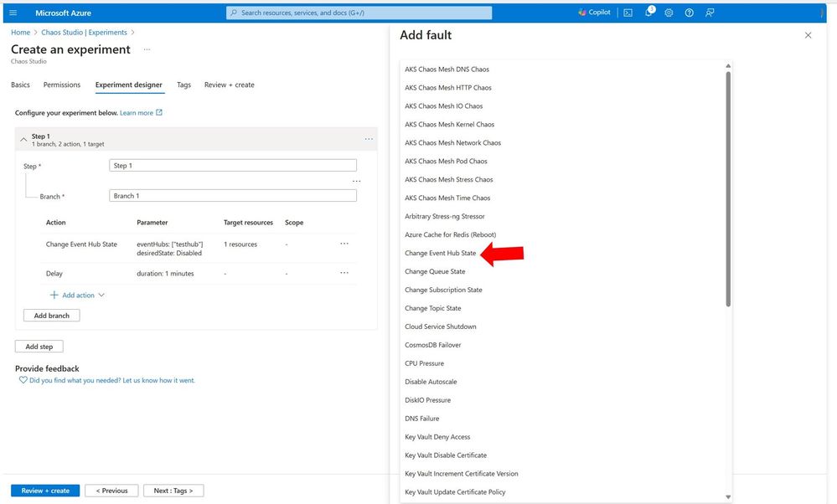Select Change Topic State fault
The image size is (837, 504).
click(x=433, y=308)
